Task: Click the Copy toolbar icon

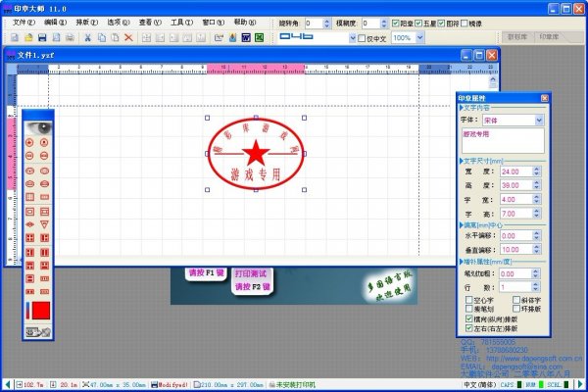Action: pyautogui.click(x=102, y=37)
